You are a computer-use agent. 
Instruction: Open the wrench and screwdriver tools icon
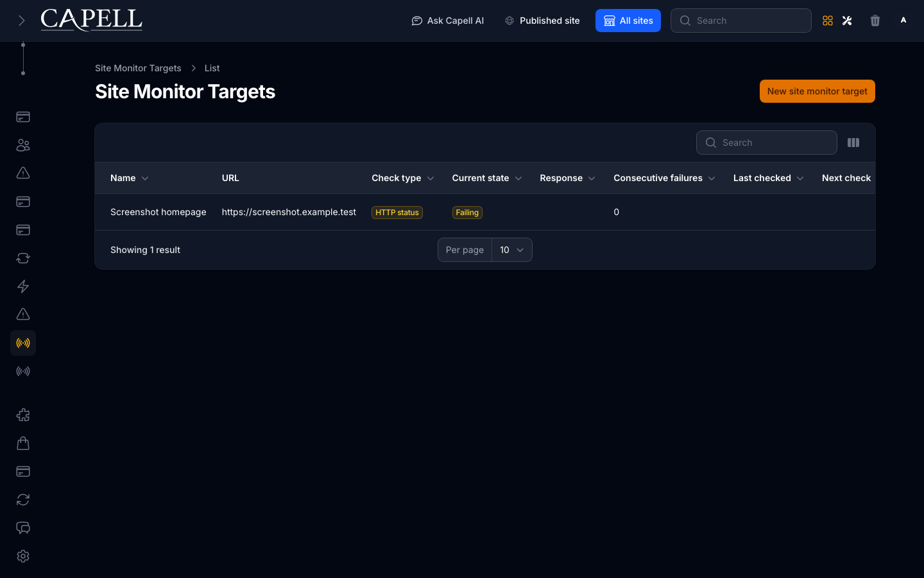pyautogui.click(x=847, y=21)
